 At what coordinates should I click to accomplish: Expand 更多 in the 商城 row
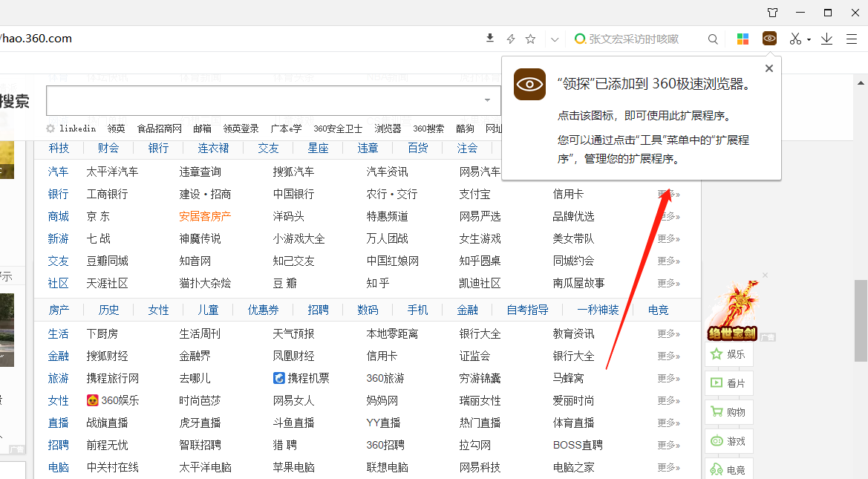669,217
